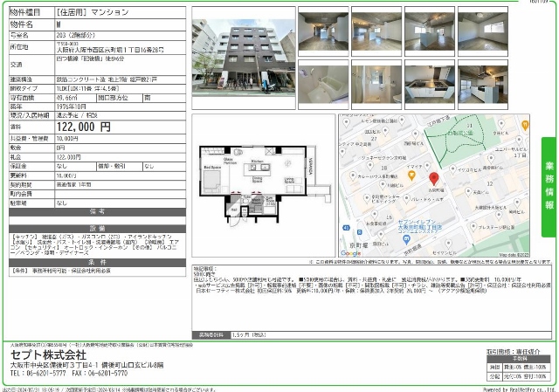This screenshot has height=392, width=559.
Task: Click the 京町堀 label on the map
Action: pyautogui.click(x=358, y=245)
